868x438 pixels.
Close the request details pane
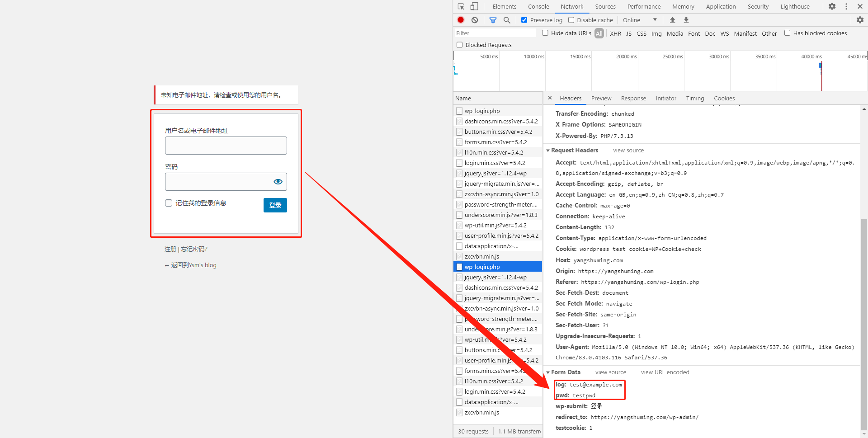pyautogui.click(x=550, y=98)
